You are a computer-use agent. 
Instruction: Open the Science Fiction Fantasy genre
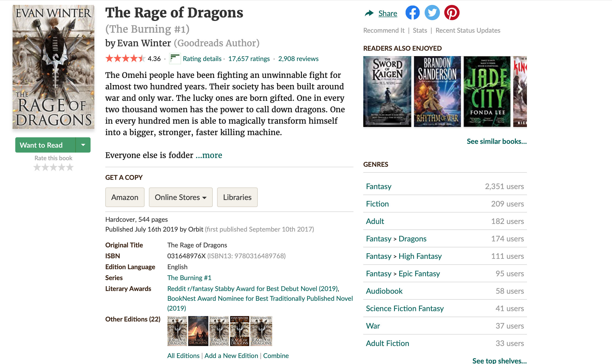pyautogui.click(x=405, y=308)
